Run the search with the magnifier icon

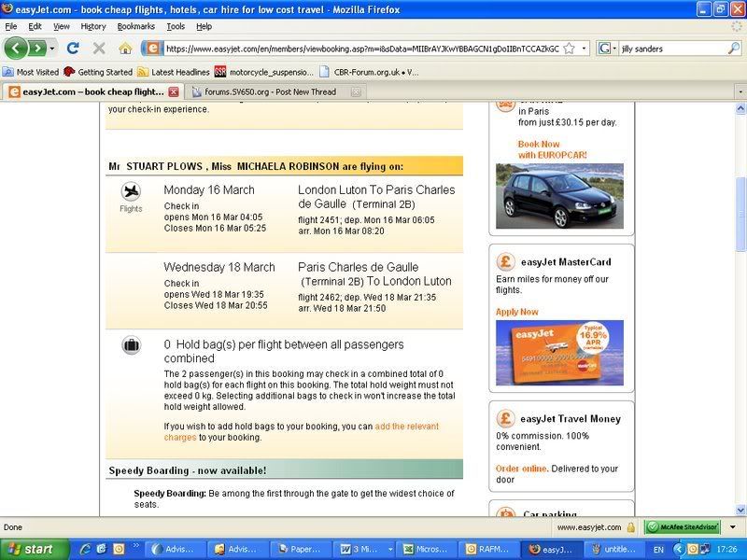(x=734, y=49)
